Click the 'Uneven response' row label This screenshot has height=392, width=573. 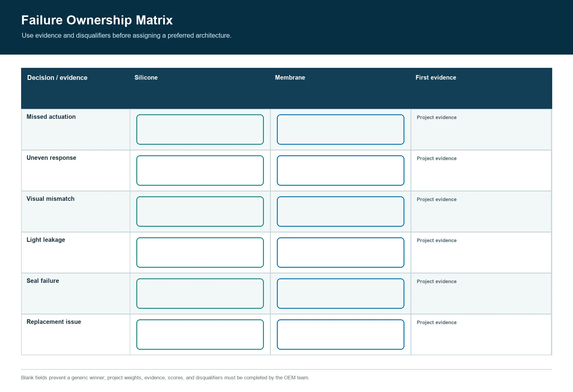(x=51, y=158)
